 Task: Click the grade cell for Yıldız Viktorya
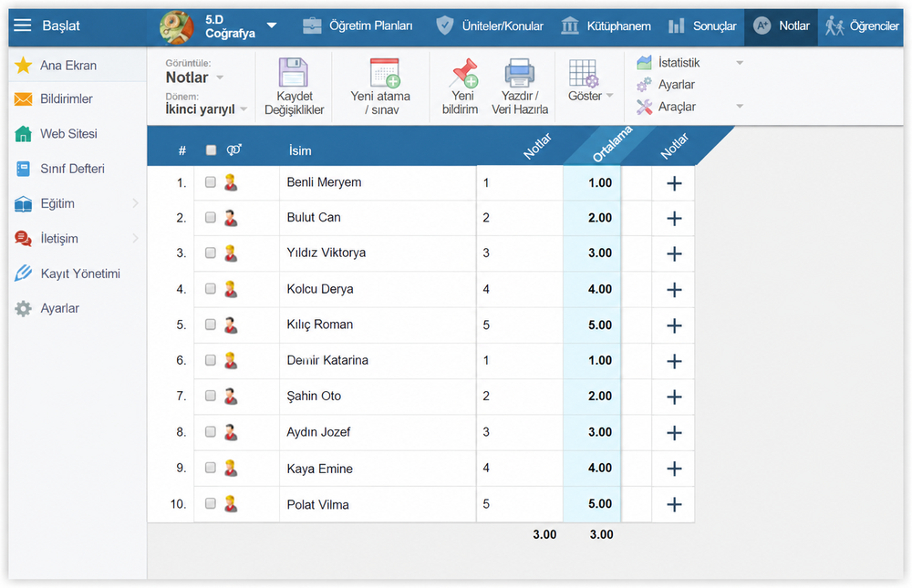(520, 253)
